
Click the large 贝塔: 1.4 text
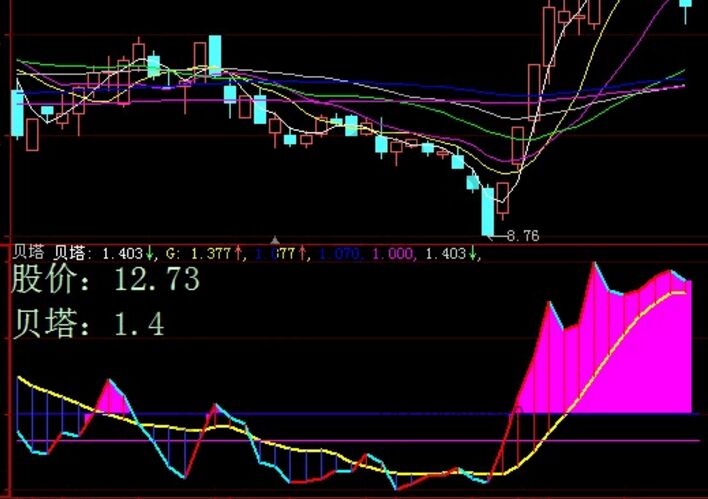88,323
